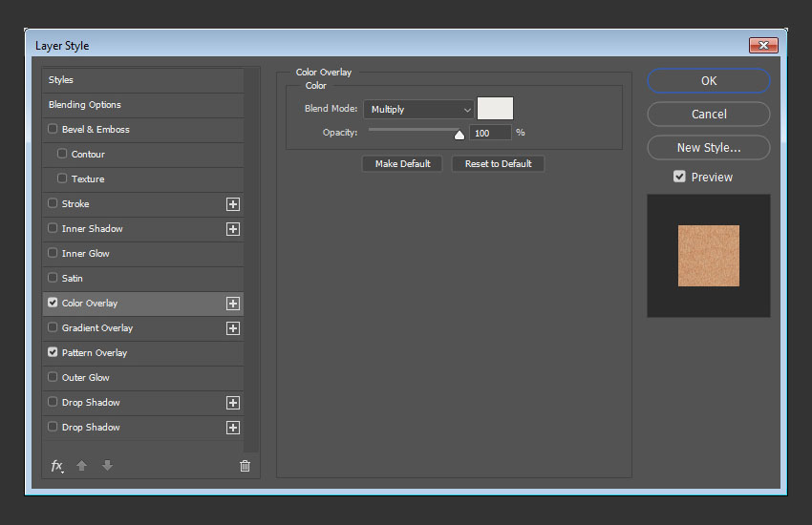Viewport: 812px width, 525px height.
Task: Uncheck the Color Overlay checkbox
Action: 53,302
